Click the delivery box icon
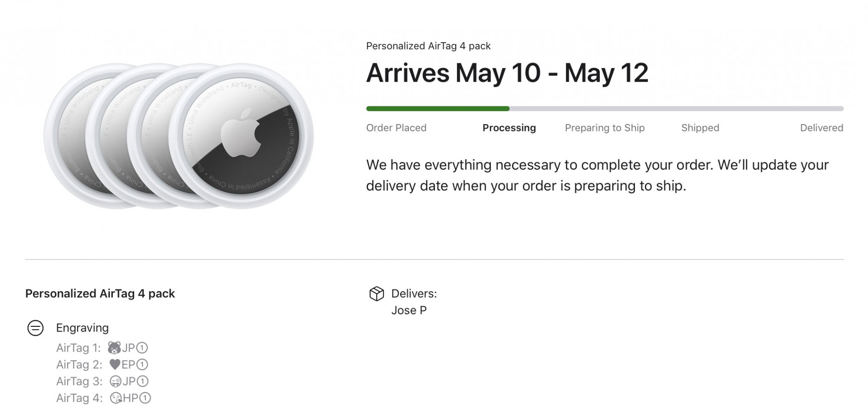Screen dimensions: 868x417 376,294
